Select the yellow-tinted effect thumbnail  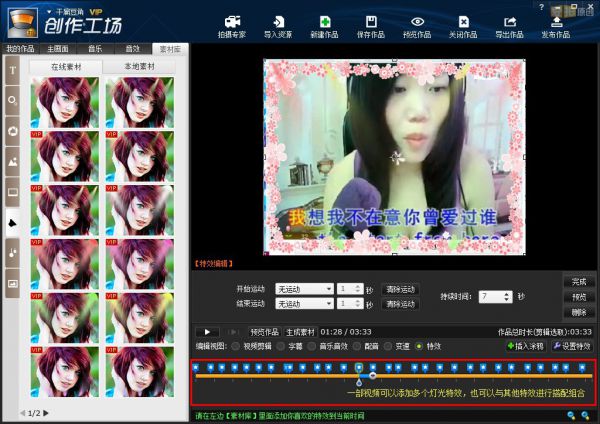140,318
